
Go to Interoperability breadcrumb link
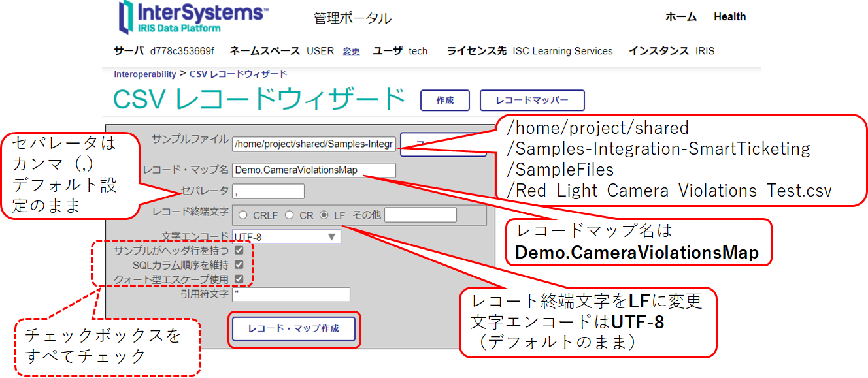145,74
